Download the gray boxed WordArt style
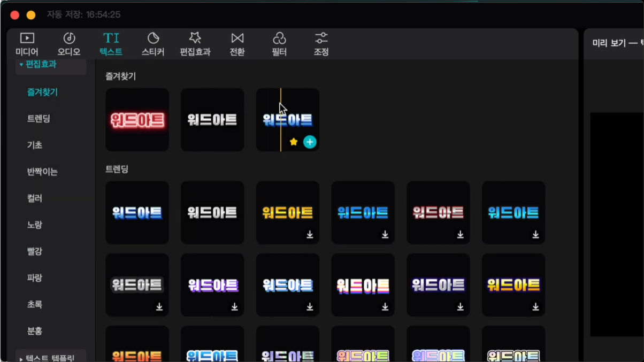Viewport: 644px width, 362px height. pyautogui.click(x=159, y=307)
